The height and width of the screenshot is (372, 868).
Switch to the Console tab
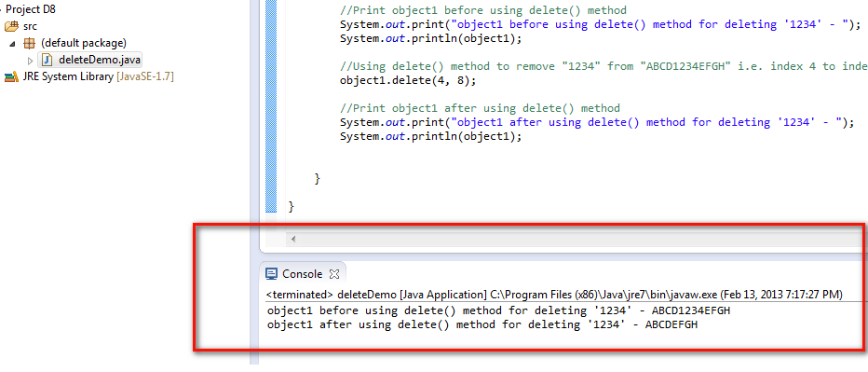303,274
